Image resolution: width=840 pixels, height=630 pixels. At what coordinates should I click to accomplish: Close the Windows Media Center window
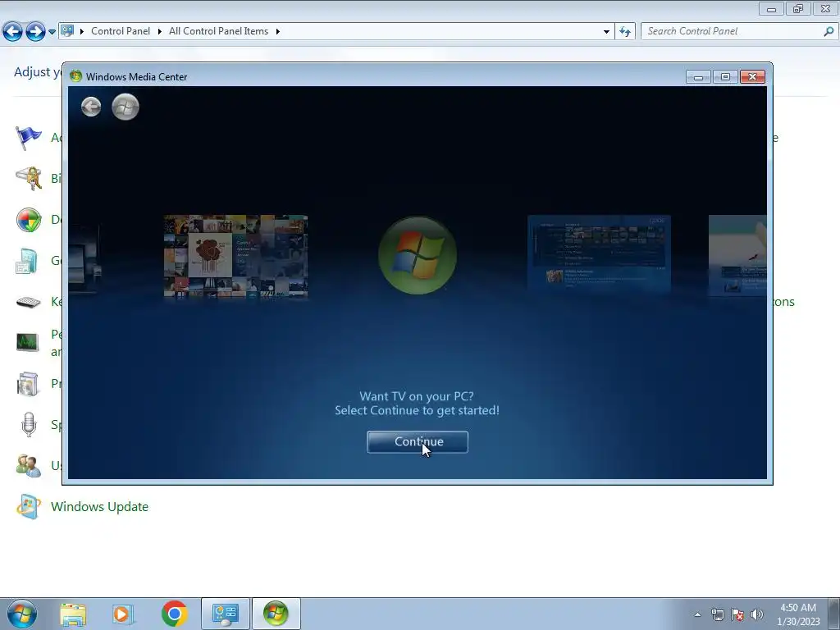(x=752, y=76)
